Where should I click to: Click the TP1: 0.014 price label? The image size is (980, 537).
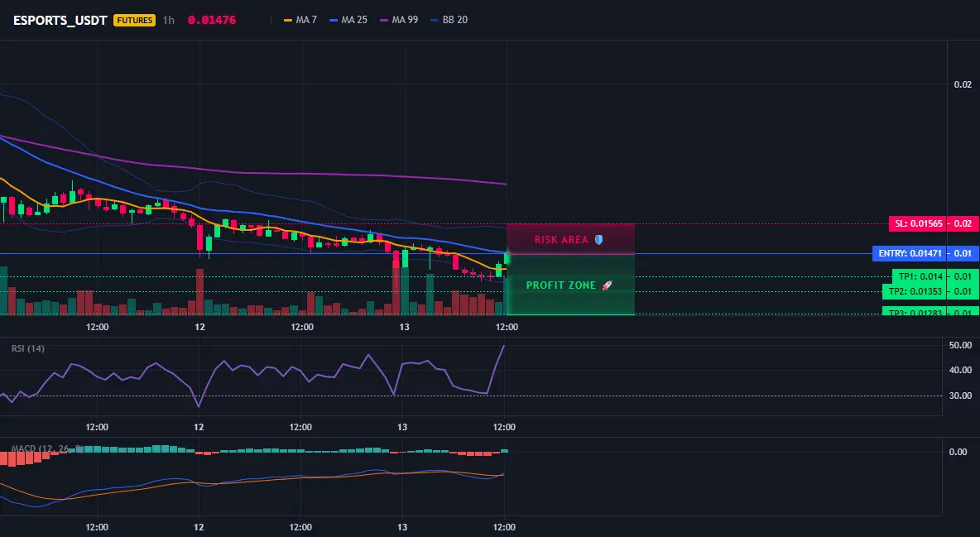(x=920, y=276)
